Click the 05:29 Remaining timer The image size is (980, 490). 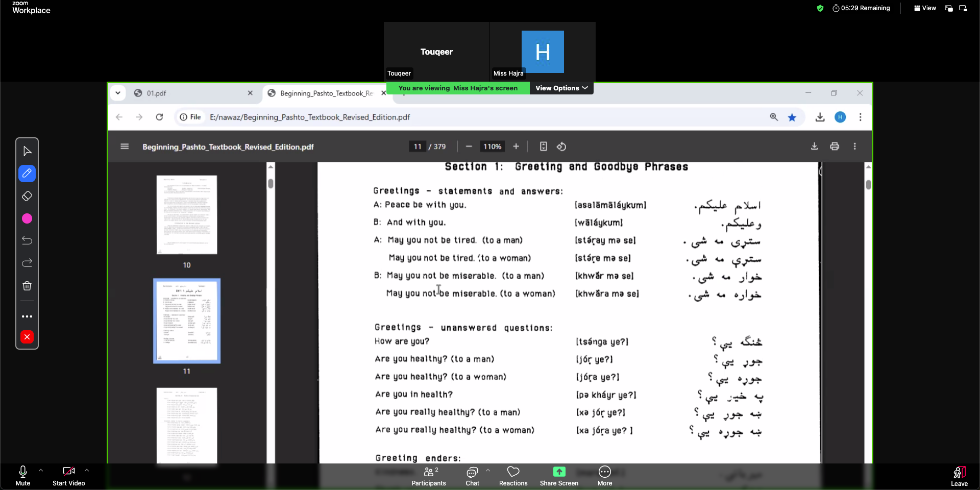[861, 8]
